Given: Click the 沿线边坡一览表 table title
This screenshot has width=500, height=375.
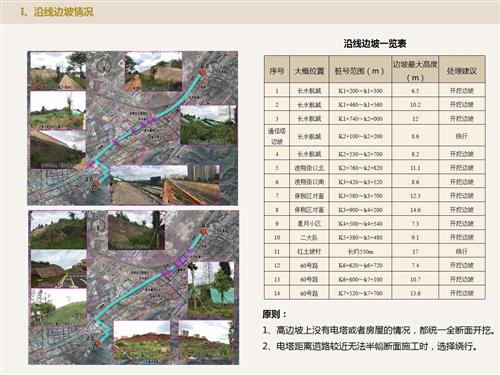Looking at the screenshot, I should tap(375, 43).
